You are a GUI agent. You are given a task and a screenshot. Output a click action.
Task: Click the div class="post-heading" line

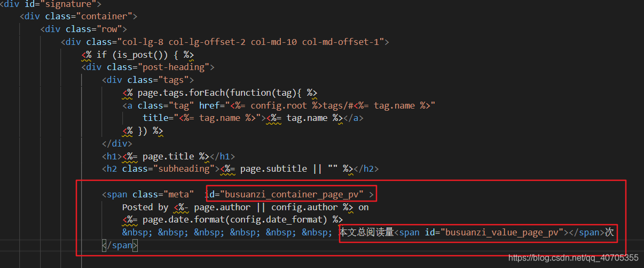[148, 67]
